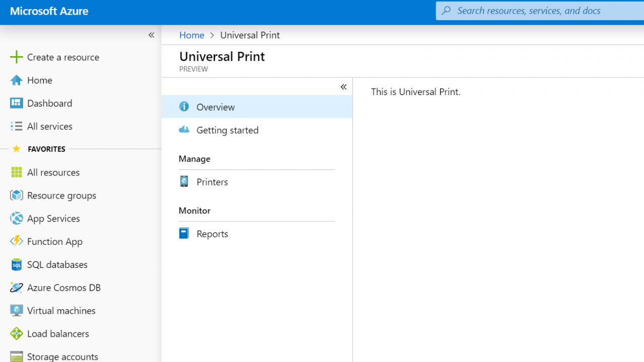The image size is (644, 362).
Task: Click the Favorites star icon
Action: (x=16, y=149)
